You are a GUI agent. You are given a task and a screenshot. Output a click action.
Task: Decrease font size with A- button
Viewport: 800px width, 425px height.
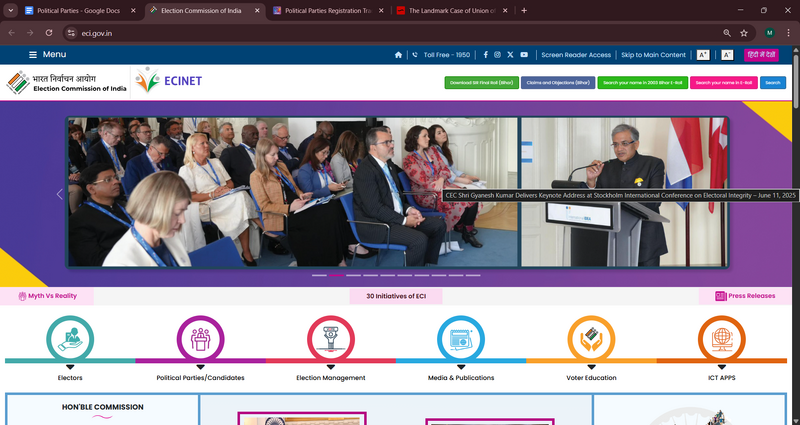(x=727, y=55)
